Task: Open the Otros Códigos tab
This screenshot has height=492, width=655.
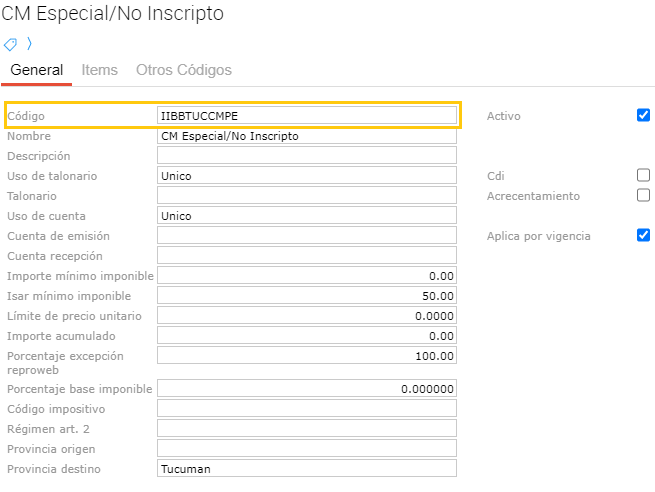Action: point(184,70)
